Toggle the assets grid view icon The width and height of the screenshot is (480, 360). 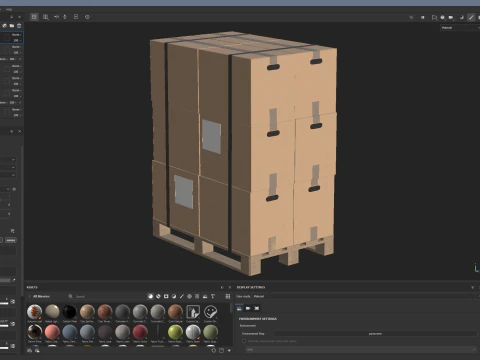coord(228,296)
